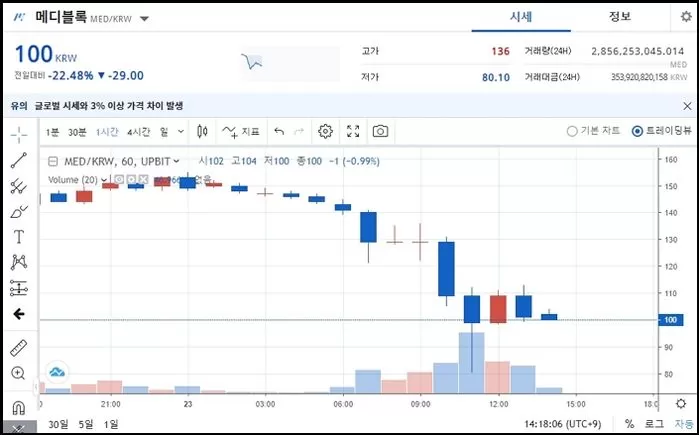
Task: Select the crosshair cursor tool
Action: coord(19,135)
